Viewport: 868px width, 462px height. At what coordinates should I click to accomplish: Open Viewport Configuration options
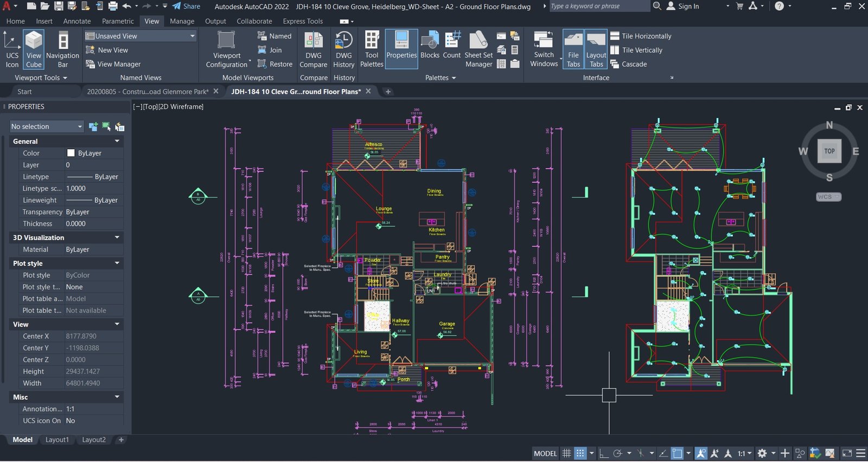pos(227,49)
